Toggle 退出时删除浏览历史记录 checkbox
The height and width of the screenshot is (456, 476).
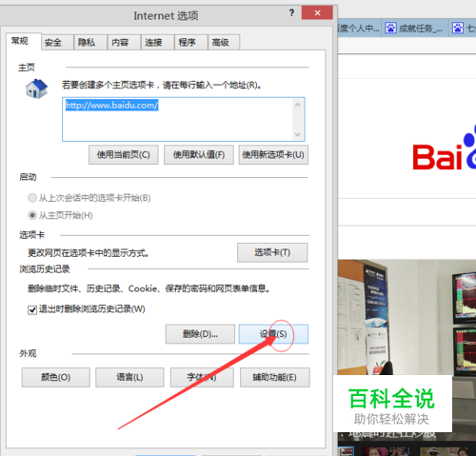(x=32, y=309)
